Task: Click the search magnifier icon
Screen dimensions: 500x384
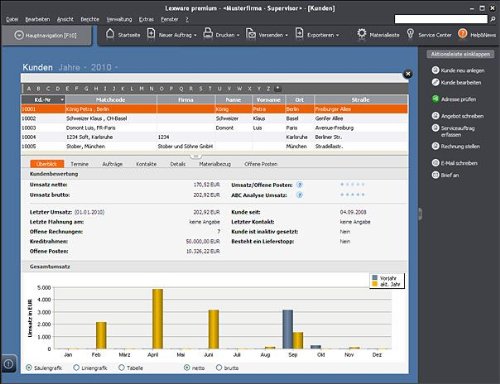Action: 492,20
